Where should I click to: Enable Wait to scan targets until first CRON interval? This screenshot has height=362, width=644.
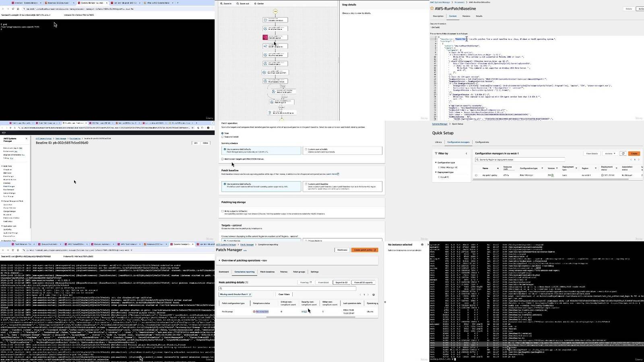coord(223,159)
